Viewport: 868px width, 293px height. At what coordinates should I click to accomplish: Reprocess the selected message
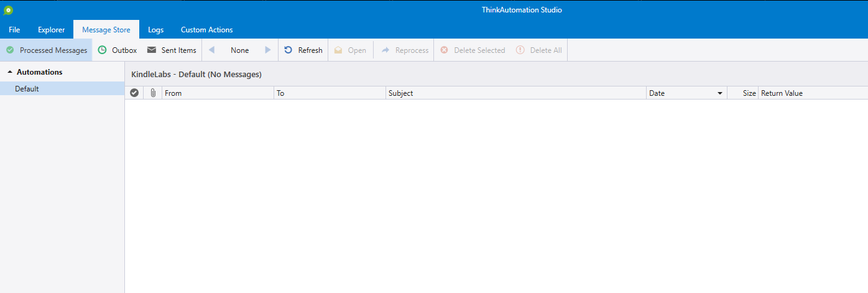tap(405, 50)
